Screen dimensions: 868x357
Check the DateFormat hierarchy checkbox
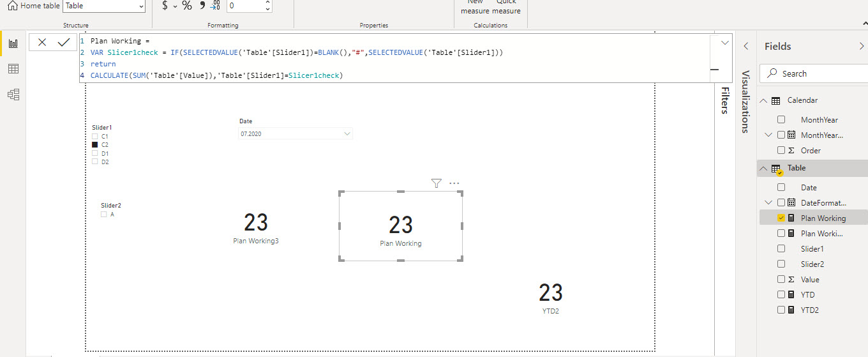[x=781, y=202]
